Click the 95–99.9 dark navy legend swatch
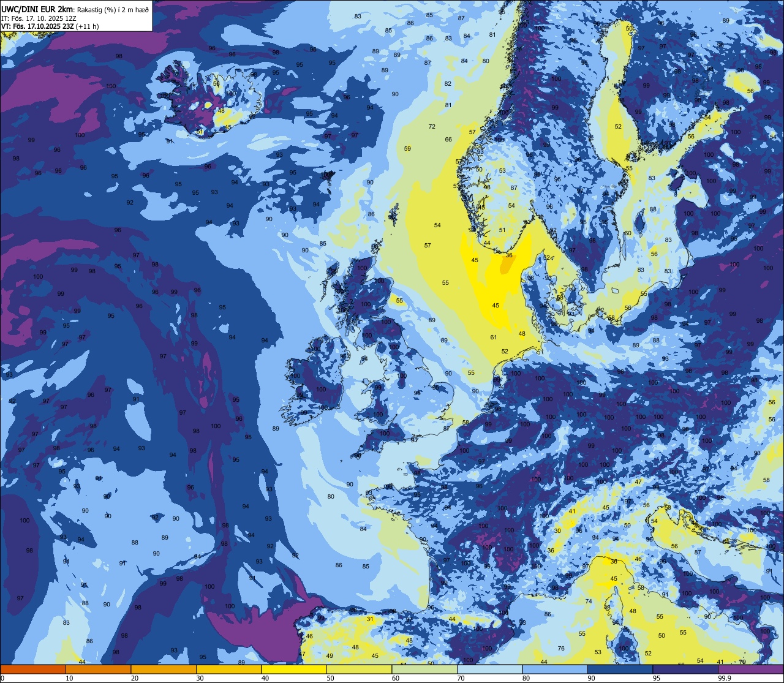The width and height of the screenshot is (784, 683). click(x=685, y=669)
